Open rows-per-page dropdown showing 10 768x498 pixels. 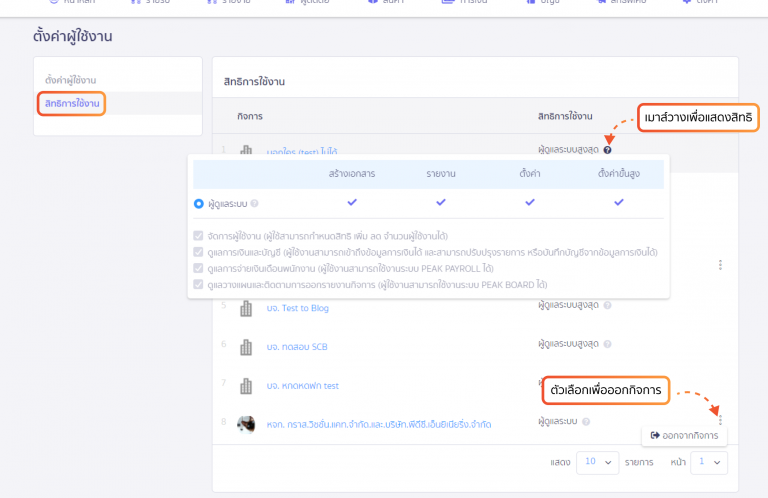(596, 462)
